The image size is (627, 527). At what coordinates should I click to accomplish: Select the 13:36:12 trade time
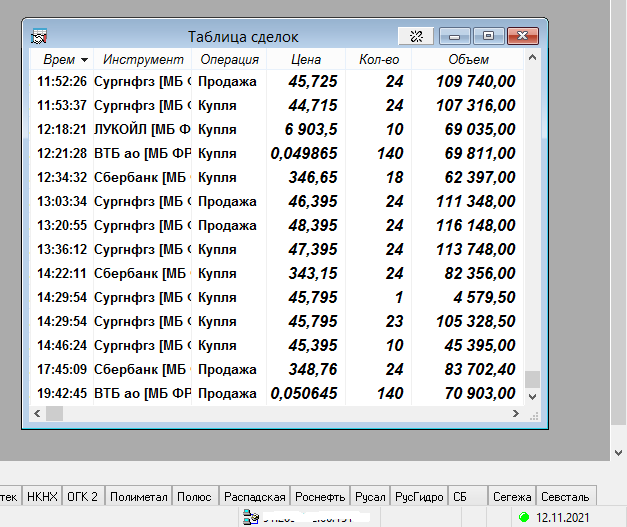tap(62, 250)
